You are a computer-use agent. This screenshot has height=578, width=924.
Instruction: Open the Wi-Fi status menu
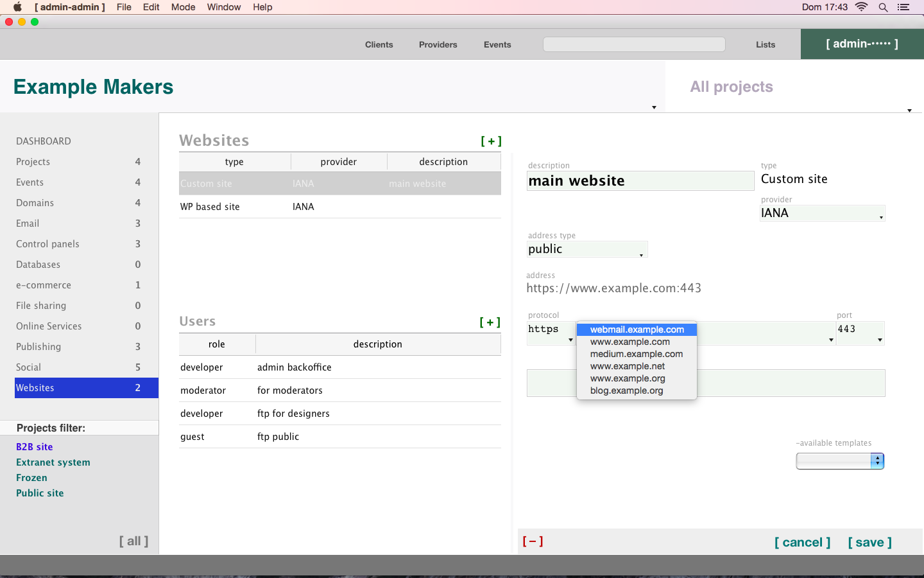861,7
